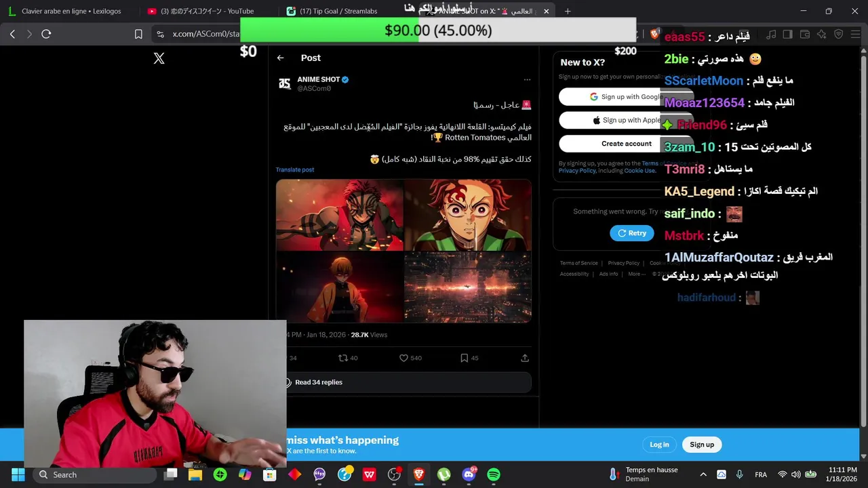The image size is (868, 488).
Task: Open a new browser tab
Action: tap(568, 11)
